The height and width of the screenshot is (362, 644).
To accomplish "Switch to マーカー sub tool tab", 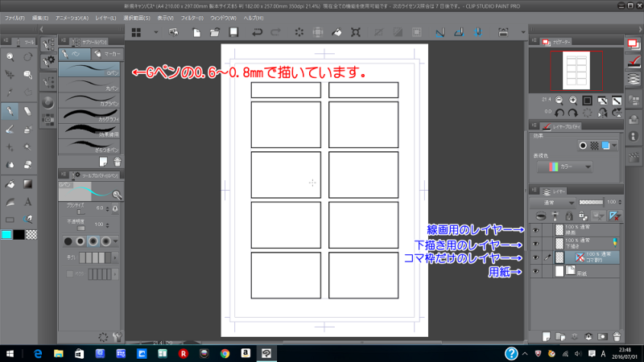I will coord(107,54).
